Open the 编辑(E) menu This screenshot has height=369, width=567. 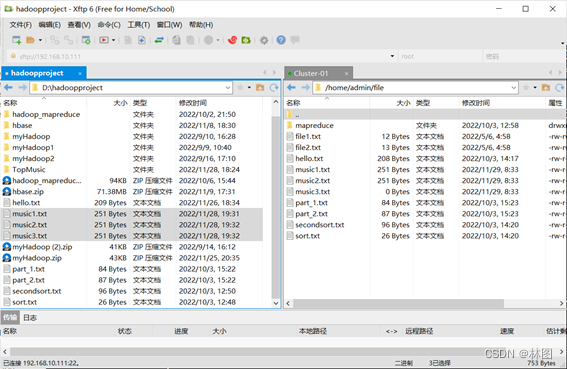(50, 25)
